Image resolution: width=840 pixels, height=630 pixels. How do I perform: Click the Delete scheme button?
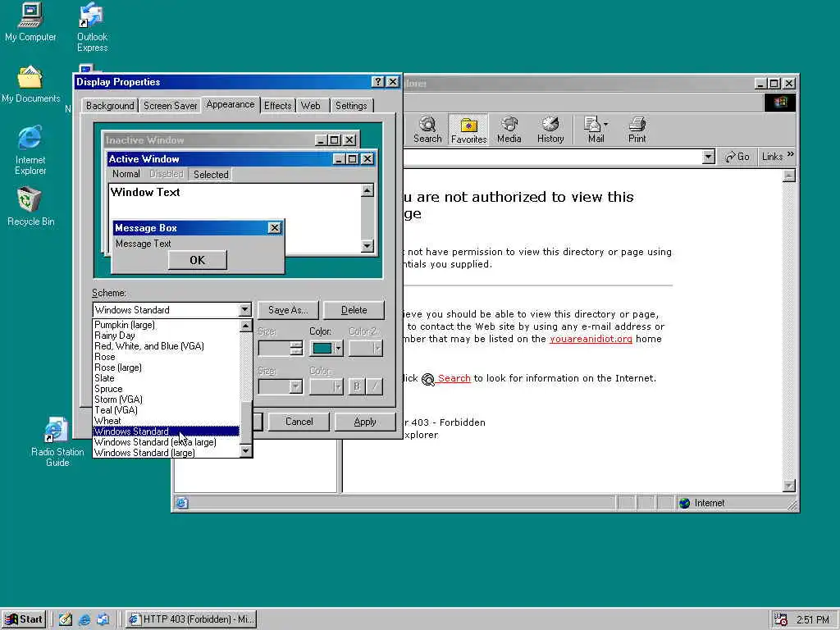(x=354, y=309)
